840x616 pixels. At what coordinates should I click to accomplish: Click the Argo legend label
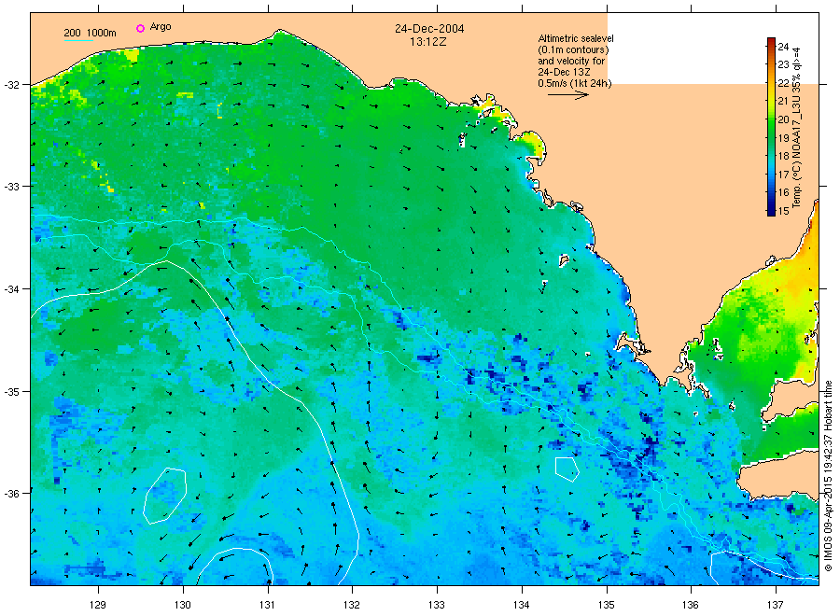[161, 27]
